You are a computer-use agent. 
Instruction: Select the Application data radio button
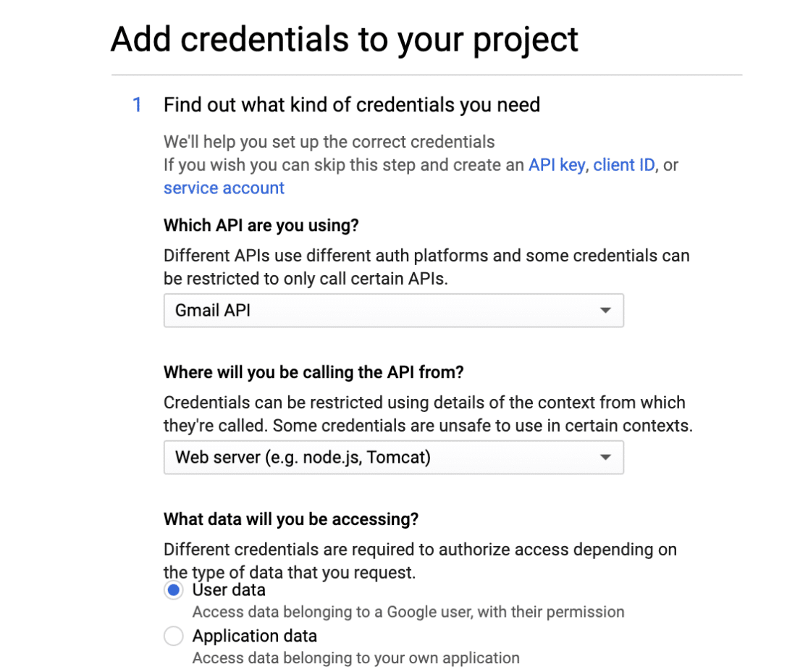point(174,636)
